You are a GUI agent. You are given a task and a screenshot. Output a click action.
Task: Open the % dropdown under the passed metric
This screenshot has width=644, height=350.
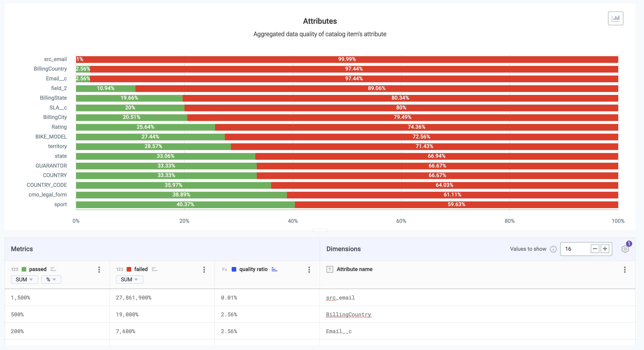click(51, 279)
